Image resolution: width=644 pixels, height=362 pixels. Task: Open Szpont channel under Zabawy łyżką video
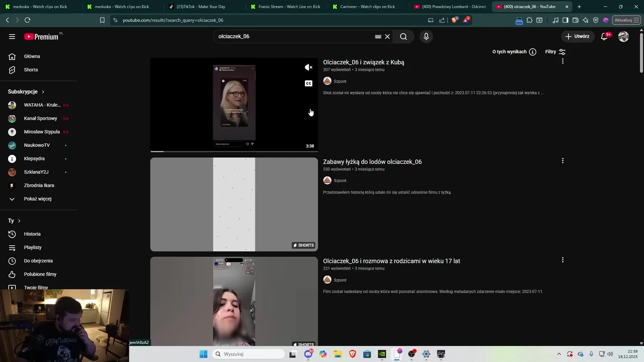[340, 180]
